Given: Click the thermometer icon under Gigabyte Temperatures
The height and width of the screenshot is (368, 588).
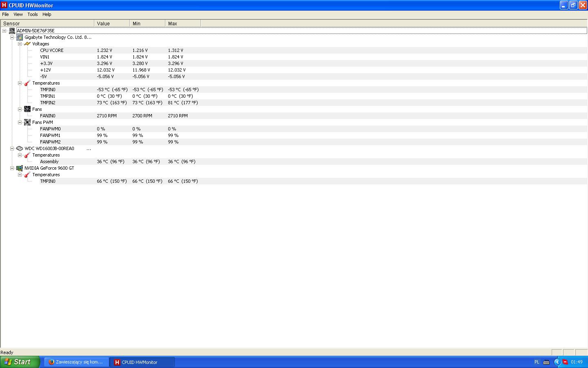Looking at the screenshot, I should [27, 83].
